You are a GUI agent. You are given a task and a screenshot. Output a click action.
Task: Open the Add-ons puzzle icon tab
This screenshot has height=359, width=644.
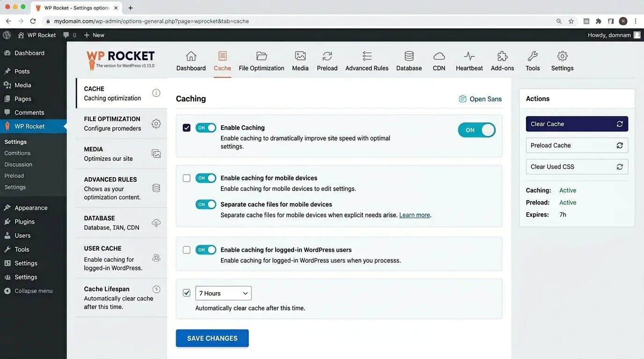tap(503, 56)
